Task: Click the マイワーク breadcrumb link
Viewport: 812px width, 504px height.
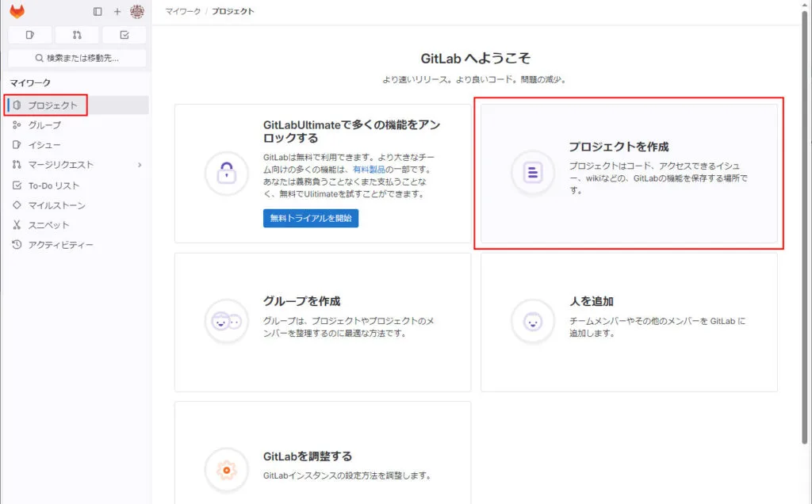Action: point(182,12)
